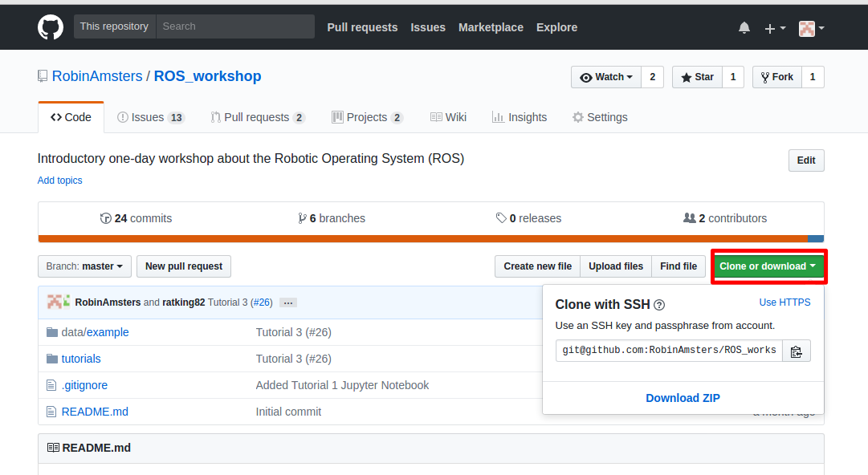The width and height of the screenshot is (868, 475).
Task: Click the SSH help question mark icon
Action: point(658,305)
